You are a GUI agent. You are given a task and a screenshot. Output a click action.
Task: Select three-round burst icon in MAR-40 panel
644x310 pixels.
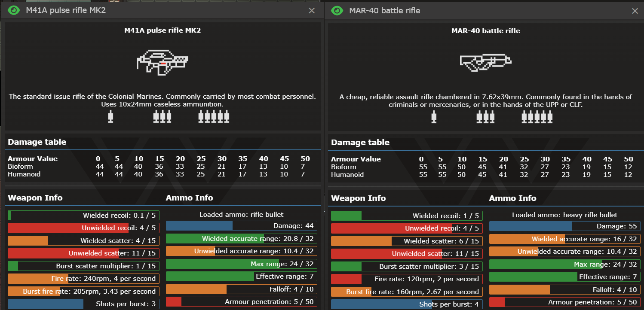coord(485,117)
